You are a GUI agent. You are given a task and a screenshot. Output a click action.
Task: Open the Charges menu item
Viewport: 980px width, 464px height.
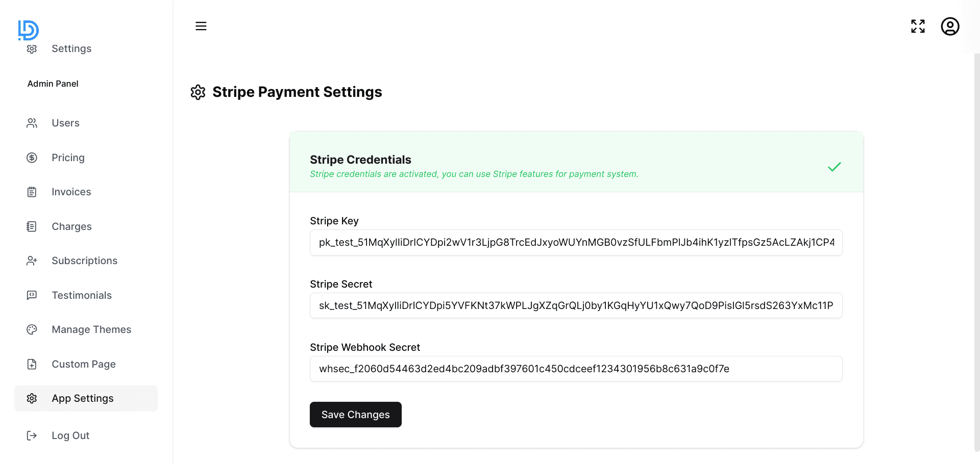click(71, 226)
